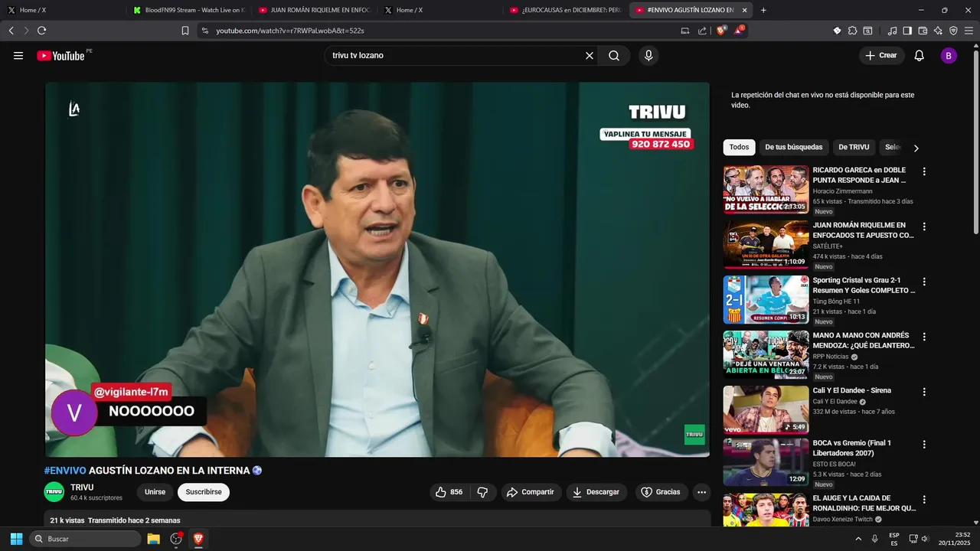Clear the search box text

click(x=590, y=55)
